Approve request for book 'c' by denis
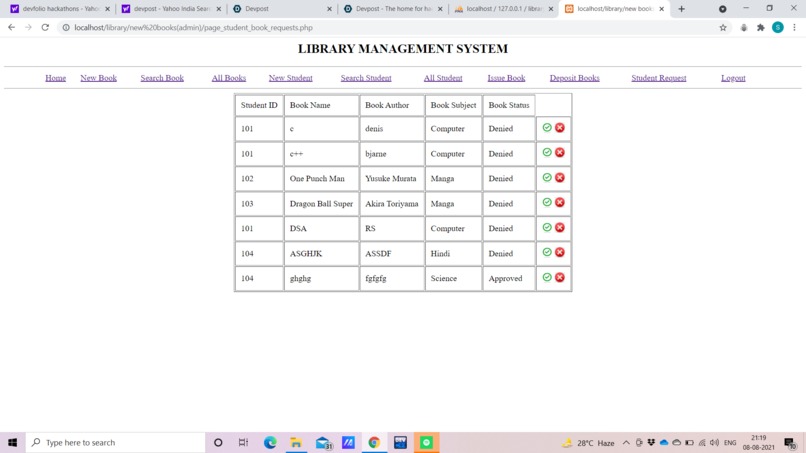The height and width of the screenshot is (453, 806). coord(547,128)
